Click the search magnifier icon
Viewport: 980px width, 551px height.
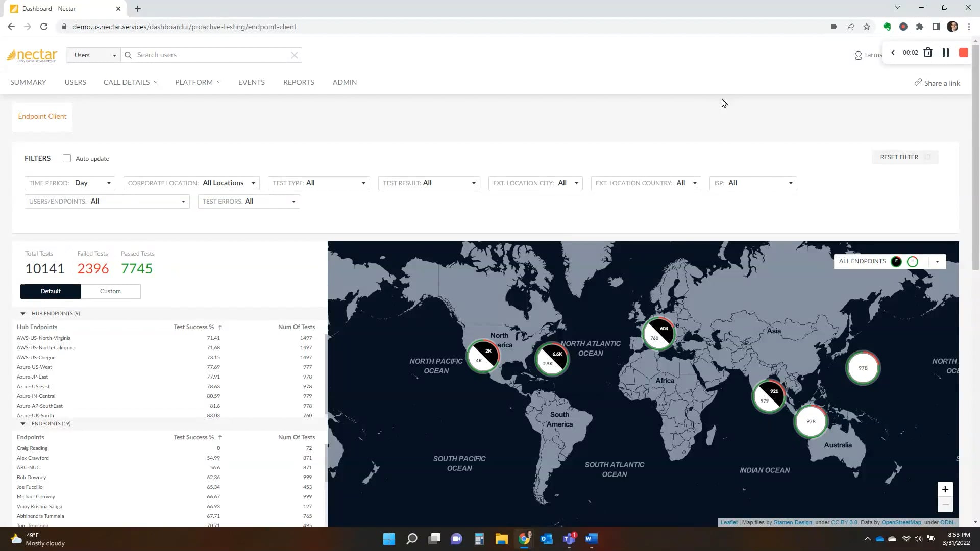pyautogui.click(x=128, y=55)
